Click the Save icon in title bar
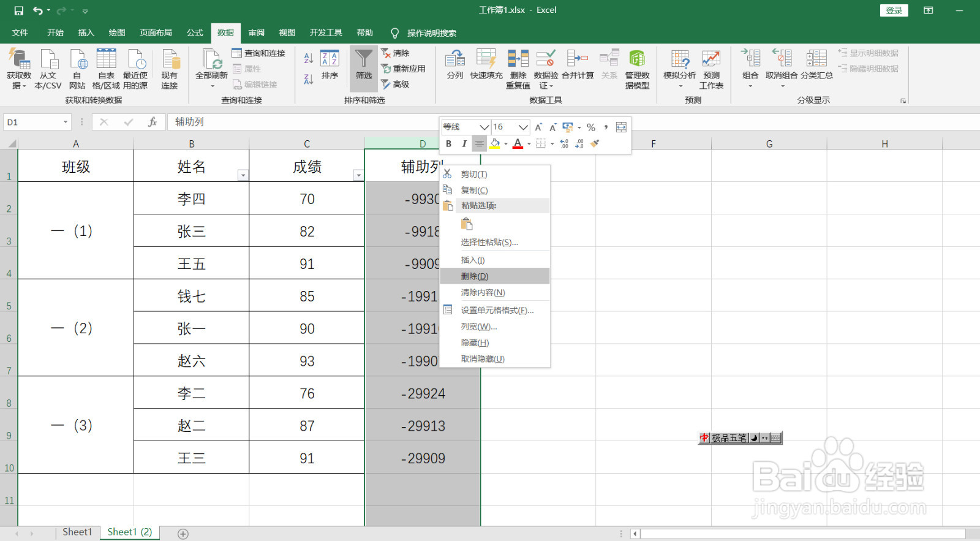This screenshot has height=541, width=980. point(18,10)
